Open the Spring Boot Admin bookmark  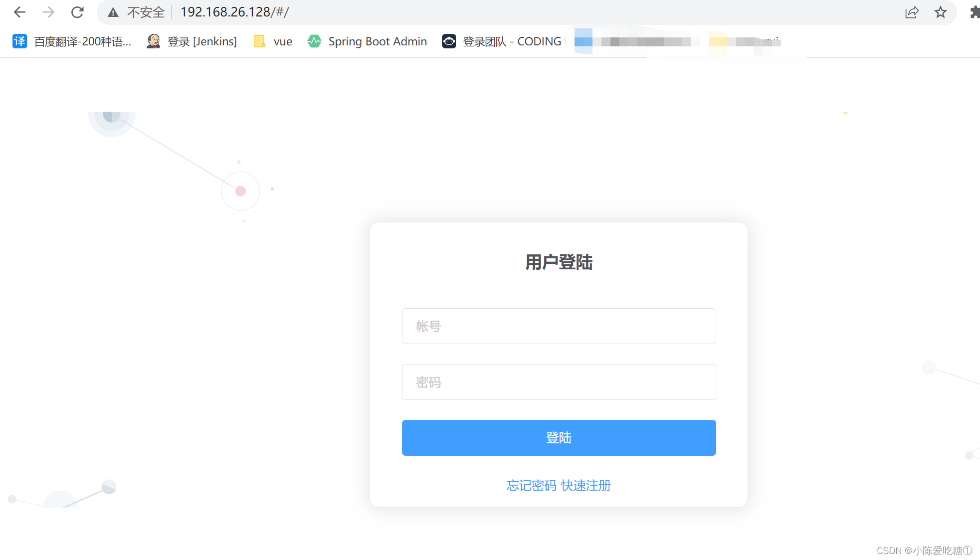tap(368, 41)
